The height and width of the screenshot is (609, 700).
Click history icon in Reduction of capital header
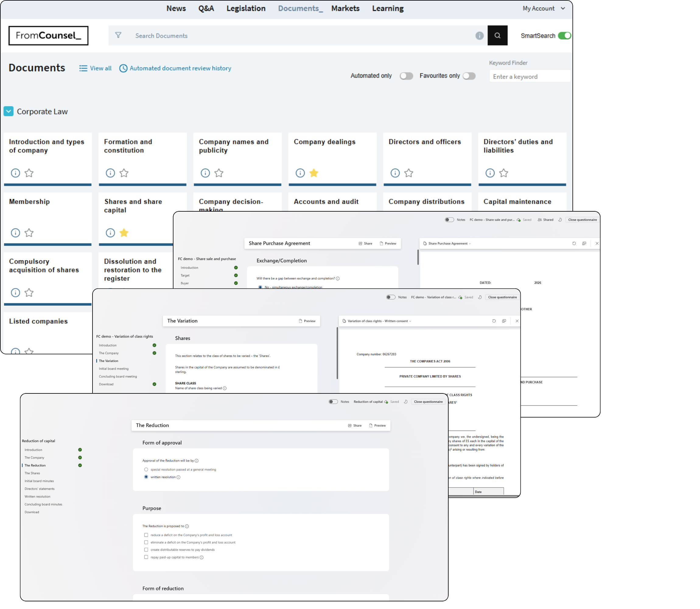click(405, 402)
